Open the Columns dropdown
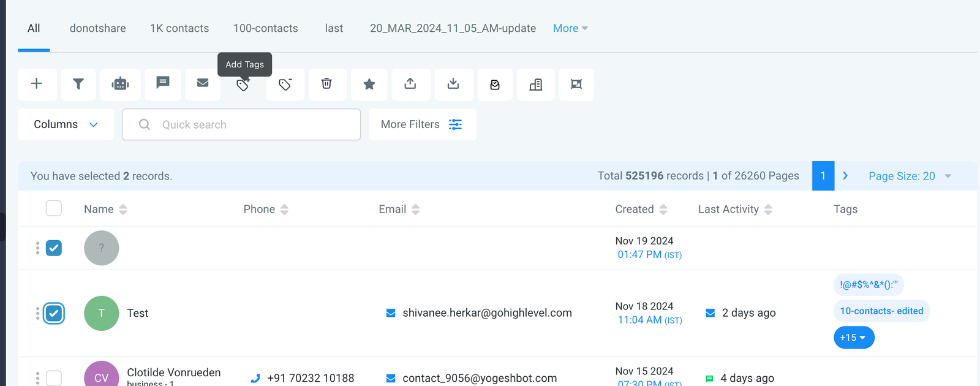The height and width of the screenshot is (386, 980). [66, 124]
